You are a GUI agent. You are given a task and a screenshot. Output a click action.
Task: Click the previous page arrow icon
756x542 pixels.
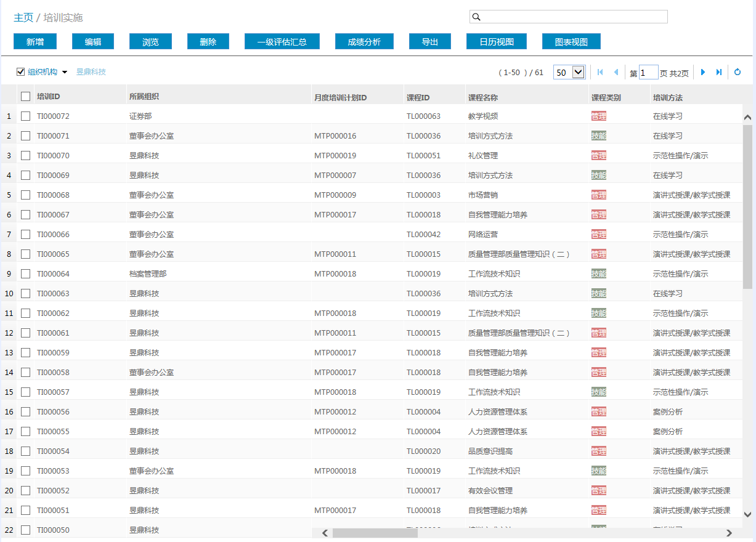pos(616,72)
